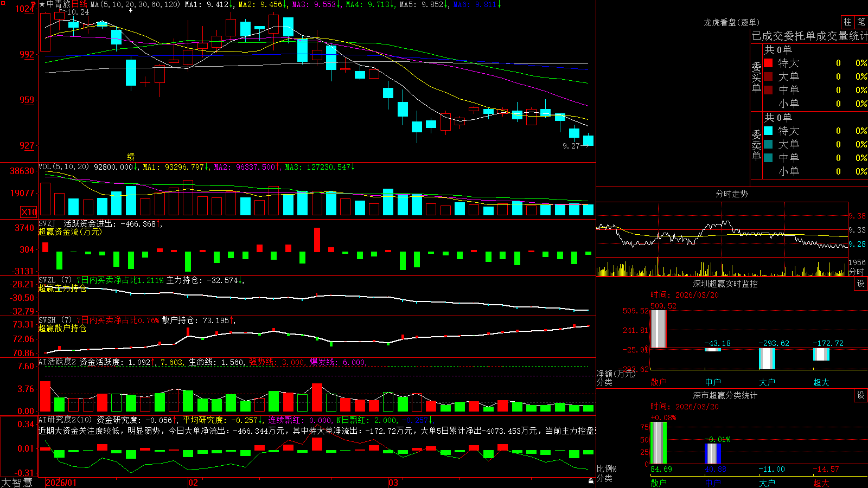Click the cyan 特大 sell-order swatch
The height and width of the screenshot is (488, 868).
point(768,131)
